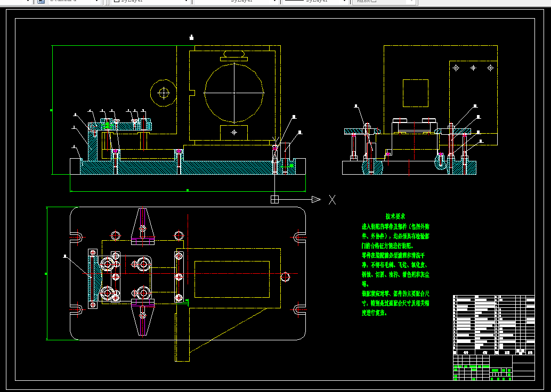Select the yellow square in the side view
551x392 pixels.
415,93
